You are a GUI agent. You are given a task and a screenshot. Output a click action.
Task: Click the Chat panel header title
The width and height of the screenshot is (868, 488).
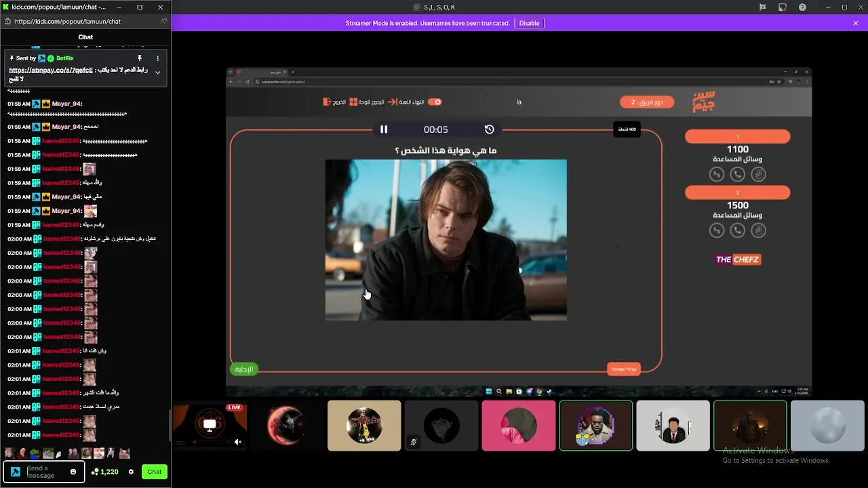coord(85,37)
